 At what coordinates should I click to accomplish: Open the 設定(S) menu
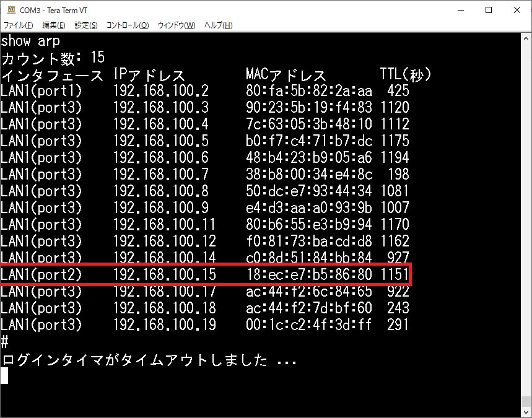click(x=86, y=25)
